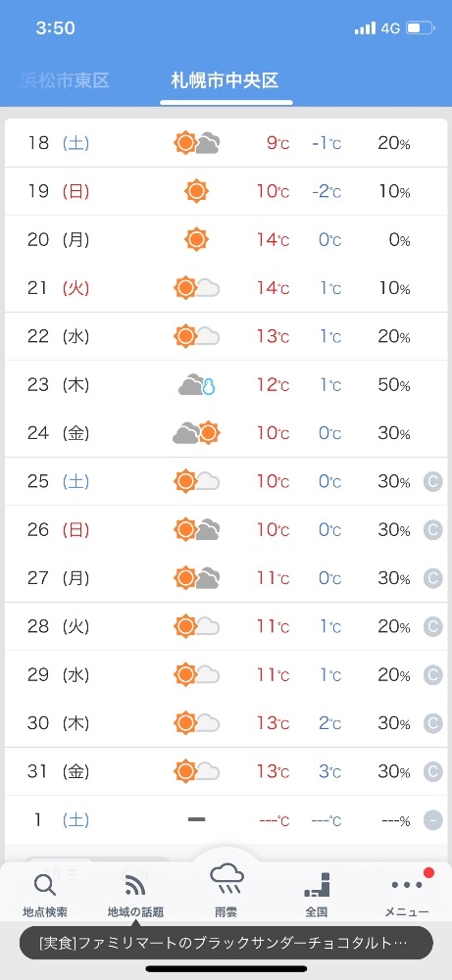This screenshot has width=452, height=980.
Task: Select the 28 (火) forecast row
Action: [x=226, y=626]
